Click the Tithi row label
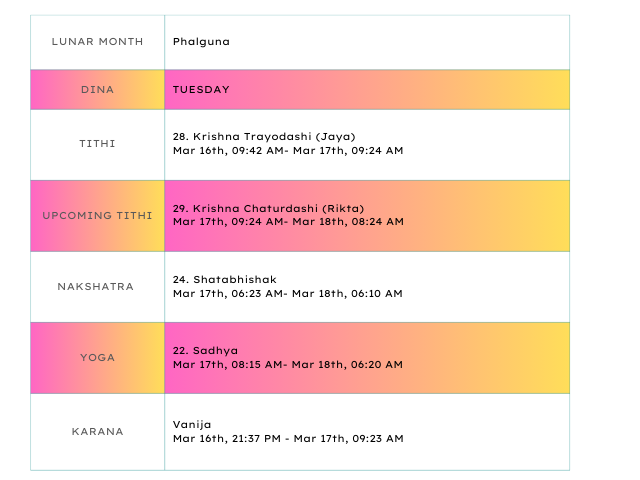 pyautogui.click(x=97, y=144)
